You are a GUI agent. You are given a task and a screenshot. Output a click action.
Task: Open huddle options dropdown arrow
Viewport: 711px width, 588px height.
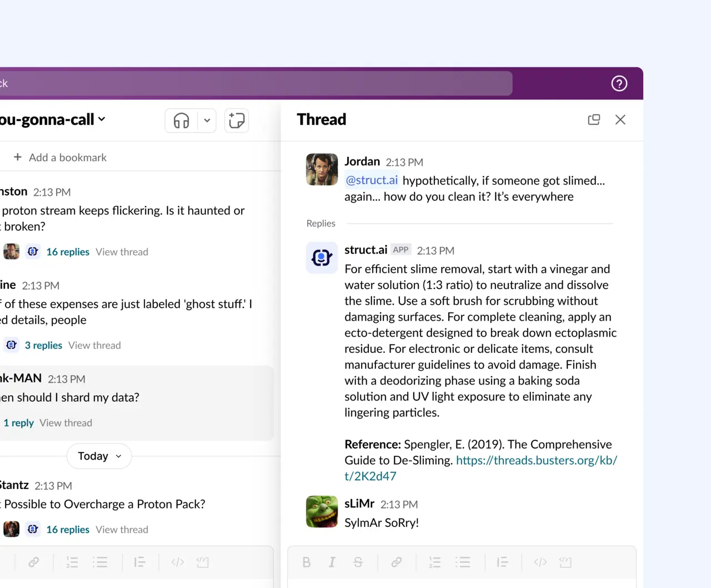(207, 121)
